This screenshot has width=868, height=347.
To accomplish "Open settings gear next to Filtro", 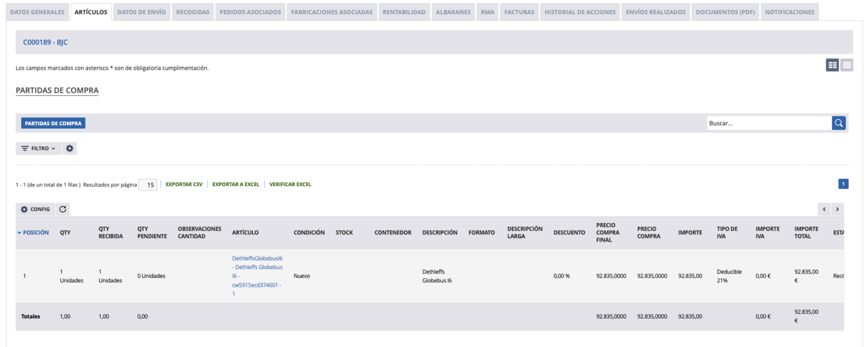I will [x=70, y=148].
